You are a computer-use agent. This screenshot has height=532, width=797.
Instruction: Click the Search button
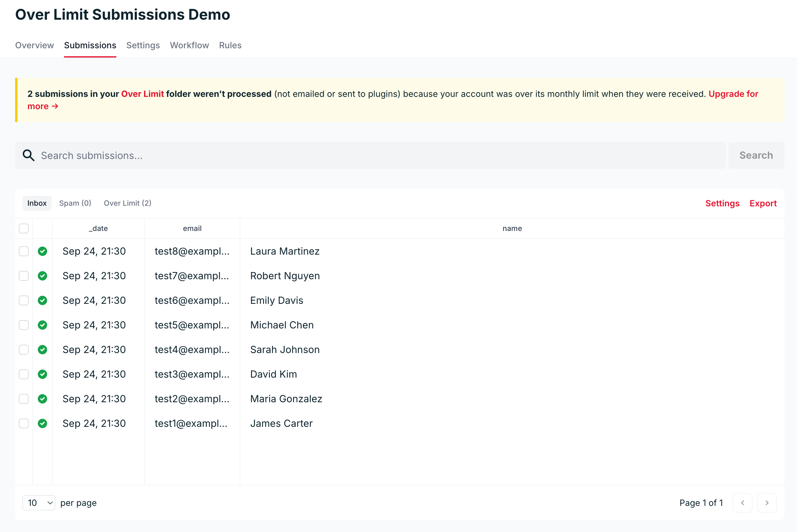756,155
